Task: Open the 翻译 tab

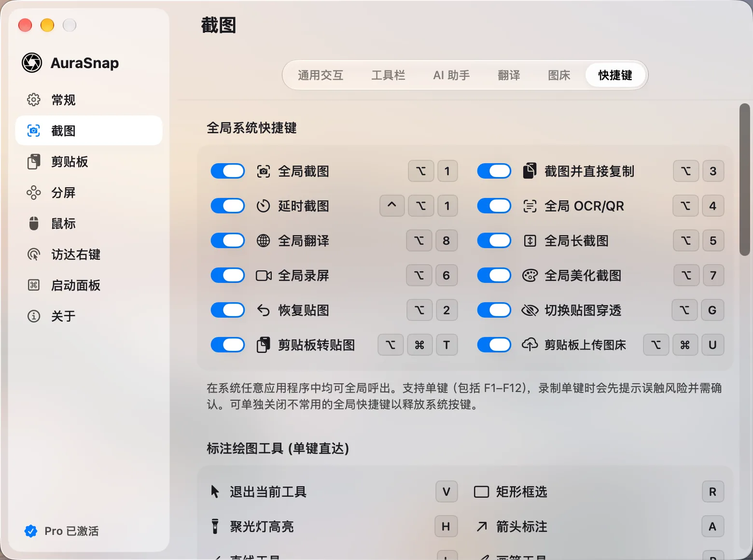Action: [x=509, y=75]
